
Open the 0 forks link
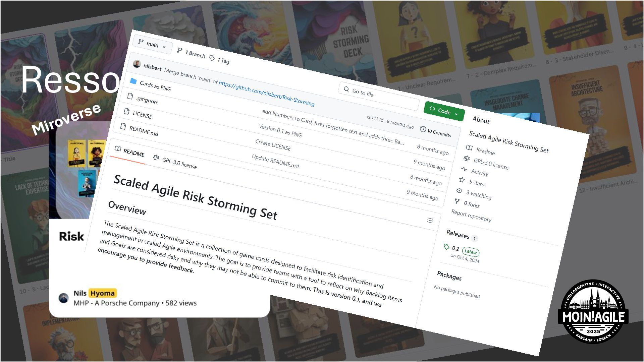(x=472, y=204)
